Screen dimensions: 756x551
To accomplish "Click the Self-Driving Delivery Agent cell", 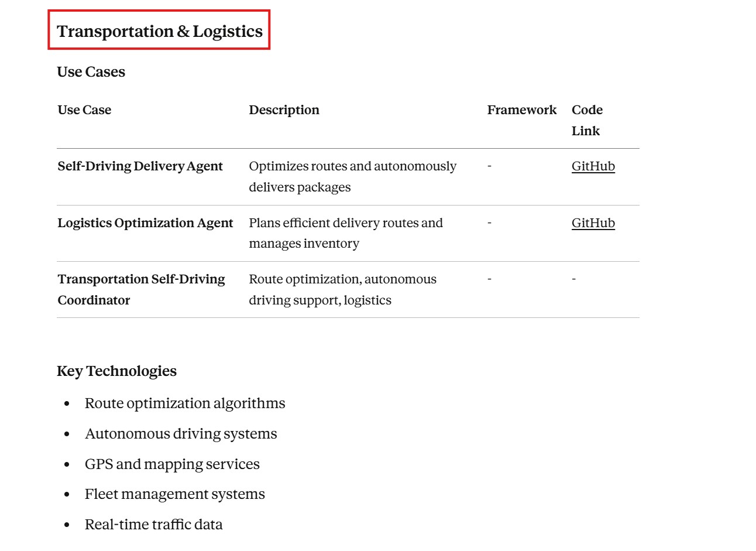I will point(140,166).
